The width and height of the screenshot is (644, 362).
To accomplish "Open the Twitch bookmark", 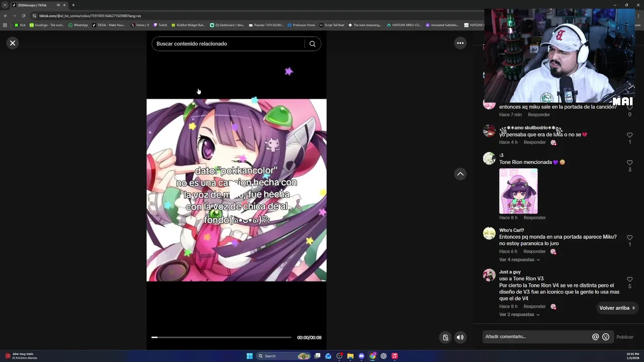I will pos(160,25).
